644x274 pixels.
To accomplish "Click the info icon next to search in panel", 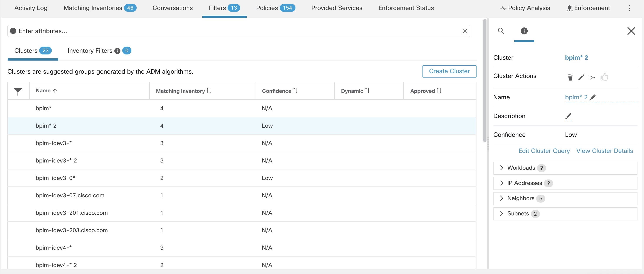I will tap(525, 30).
